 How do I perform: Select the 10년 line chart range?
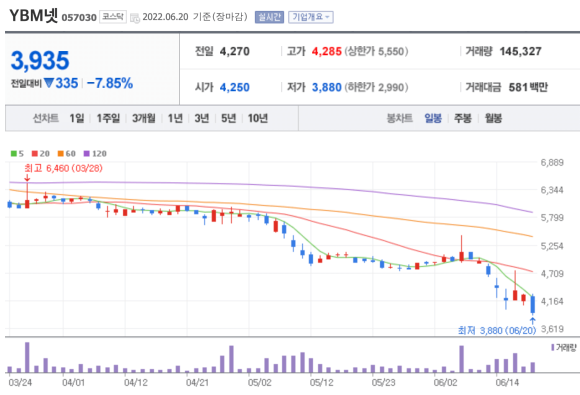coord(257,118)
